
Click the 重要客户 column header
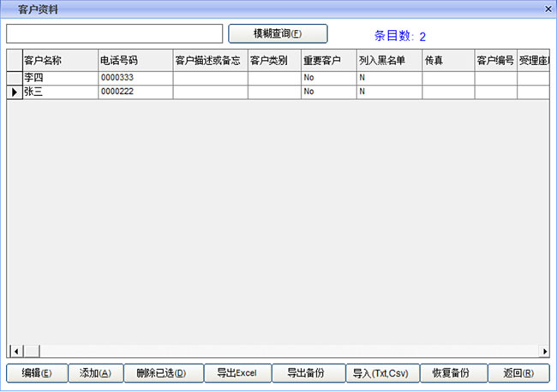click(x=328, y=60)
